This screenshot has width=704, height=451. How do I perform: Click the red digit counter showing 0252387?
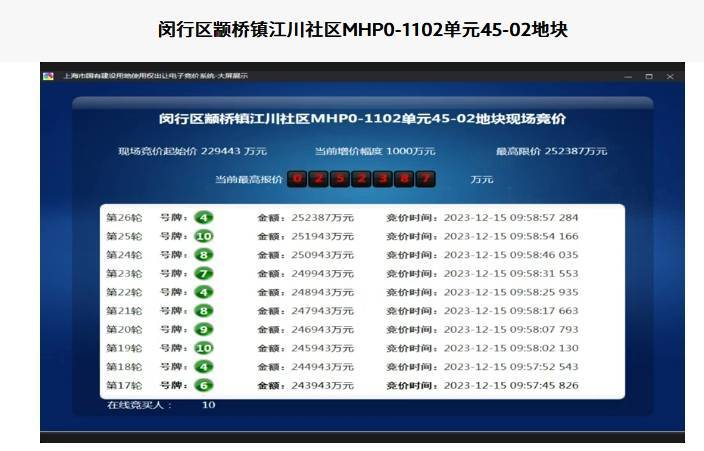click(x=361, y=179)
